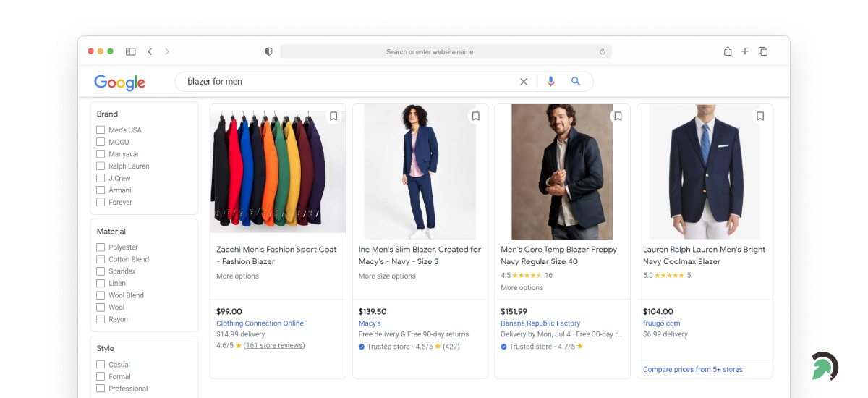Bookmark the Zacchi Fashion Sport Coat

pos(333,116)
